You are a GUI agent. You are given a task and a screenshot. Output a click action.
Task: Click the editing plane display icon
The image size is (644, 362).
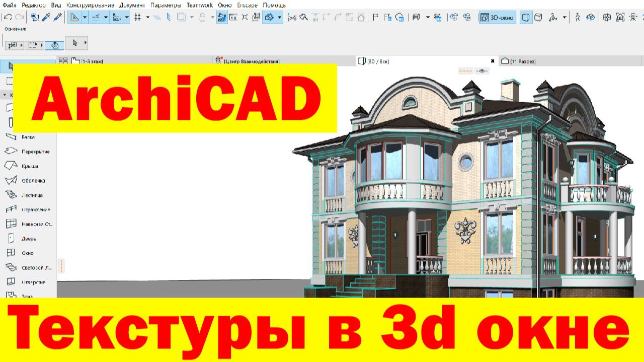click(x=157, y=17)
